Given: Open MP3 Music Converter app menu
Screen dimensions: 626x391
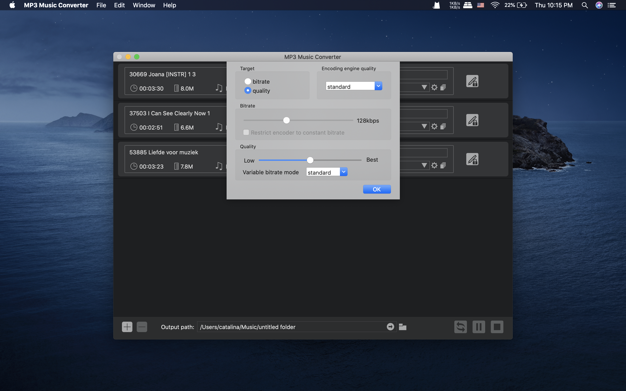Looking at the screenshot, I should pyautogui.click(x=56, y=5).
